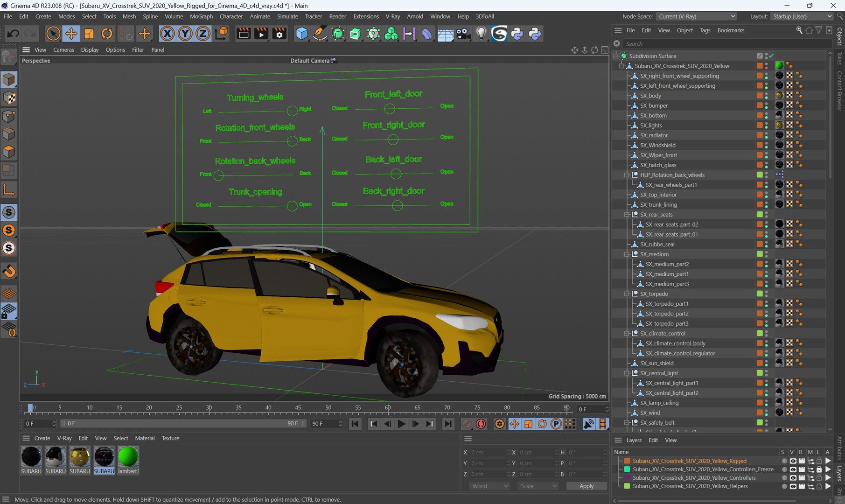This screenshot has width=845, height=504.
Task: Open Object manager Tags menu
Action: [705, 30]
